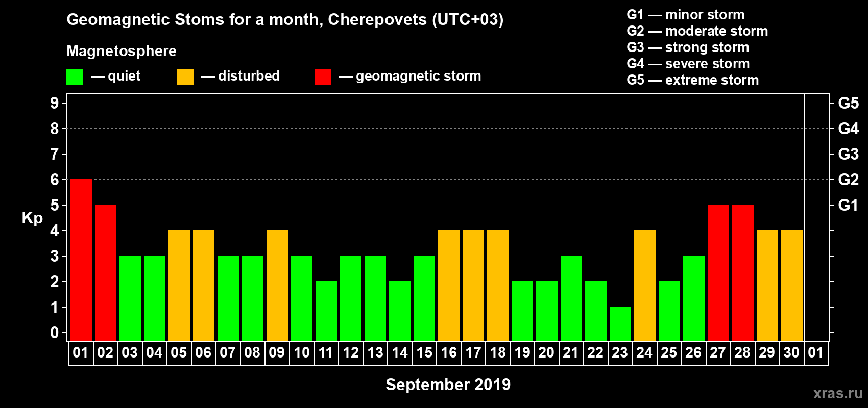Viewport: 868px width, 408px height.
Task: Click the xras.ru watermark link
Action: [837, 393]
